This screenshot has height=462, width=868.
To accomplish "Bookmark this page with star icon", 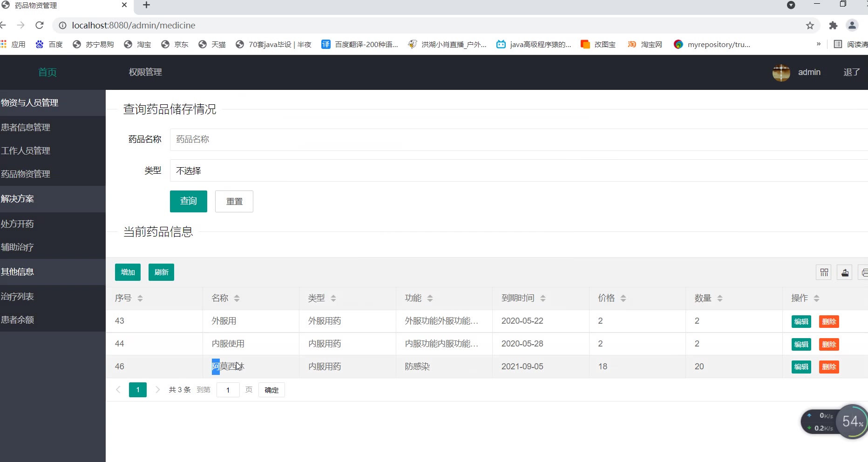I will tap(810, 26).
